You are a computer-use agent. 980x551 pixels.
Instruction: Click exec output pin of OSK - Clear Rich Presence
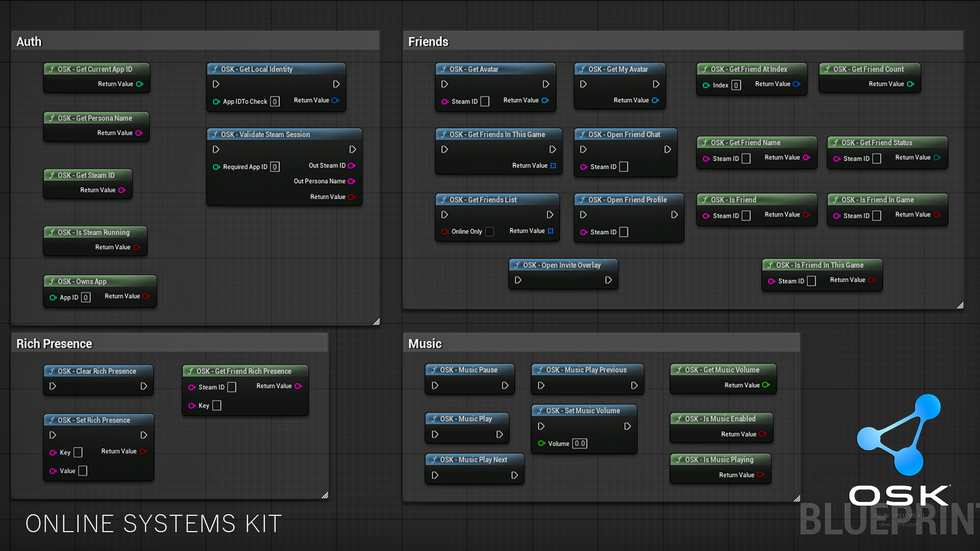[x=143, y=386]
